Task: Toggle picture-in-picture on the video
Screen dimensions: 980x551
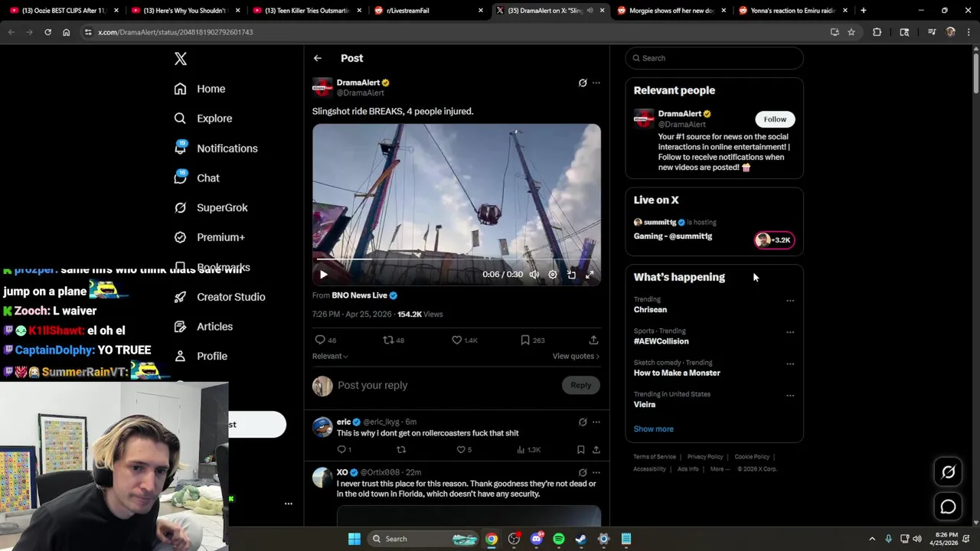Action: pyautogui.click(x=571, y=275)
